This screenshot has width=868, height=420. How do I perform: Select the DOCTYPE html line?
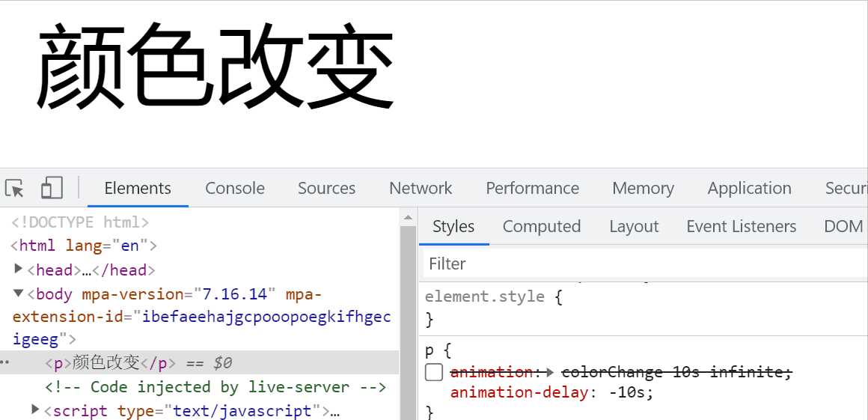(x=80, y=222)
